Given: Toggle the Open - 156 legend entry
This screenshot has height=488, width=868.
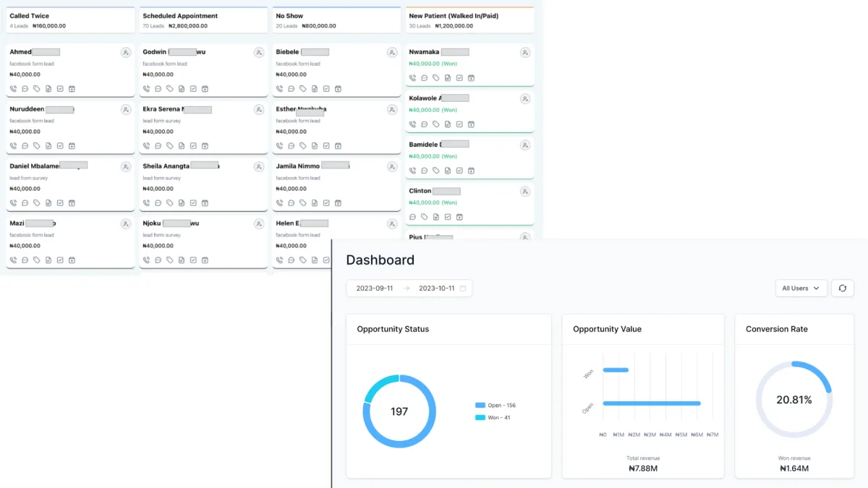Looking at the screenshot, I should coord(495,406).
